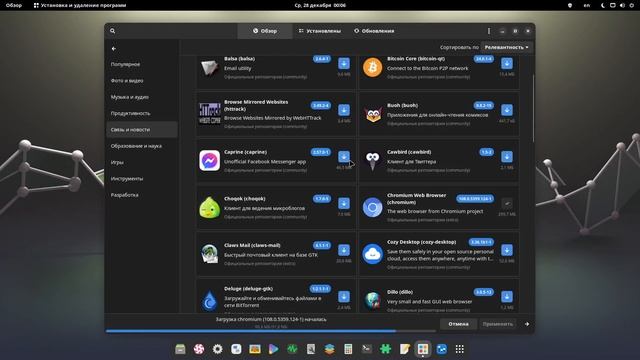The image size is (640, 360).
Task: Download the Cawbird Twitter client
Action: pos(507,156)
